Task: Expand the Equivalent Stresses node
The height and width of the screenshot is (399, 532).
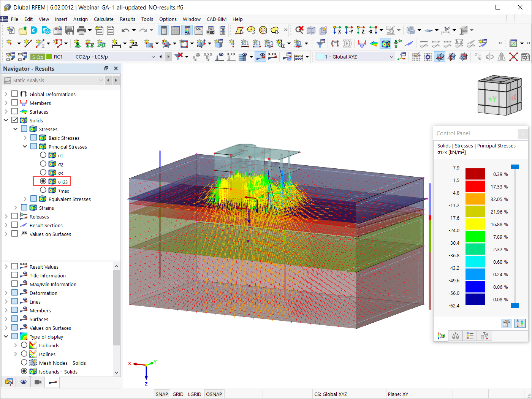Action: point(25,199)
